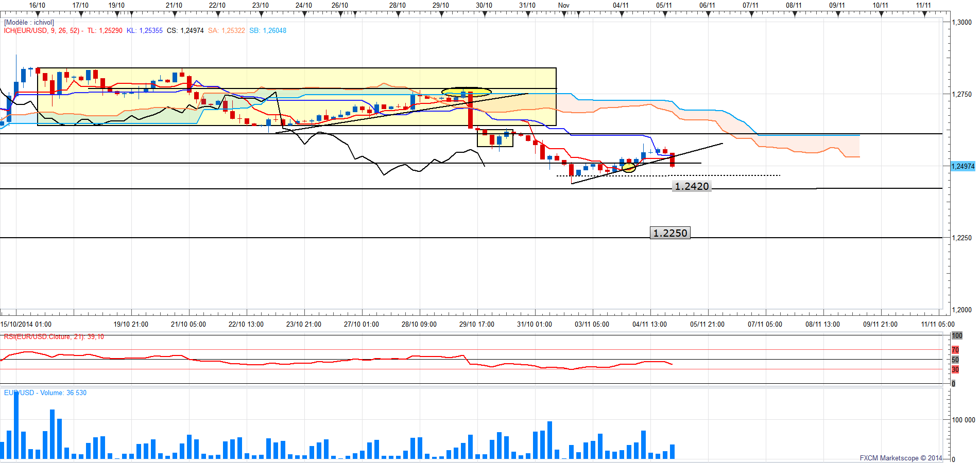The height and width of the screenshot is (463, 980).
Task: Click the ICH(EUR/USD, 9, 26, 52) indicator title
Action: (x=42, y=30)
